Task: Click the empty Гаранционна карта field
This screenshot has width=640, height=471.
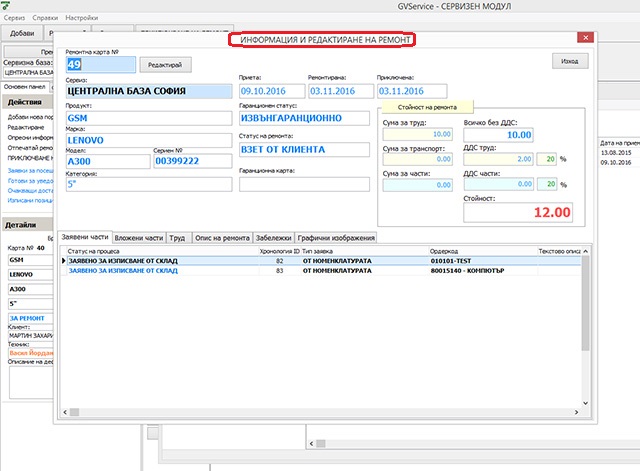Action: point(304,184)
